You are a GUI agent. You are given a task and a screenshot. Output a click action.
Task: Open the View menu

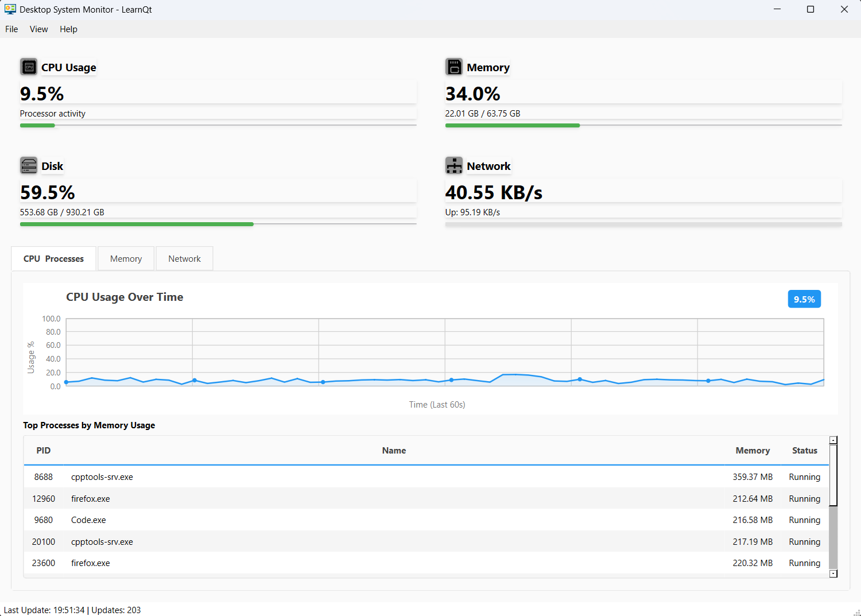[38, 29]
